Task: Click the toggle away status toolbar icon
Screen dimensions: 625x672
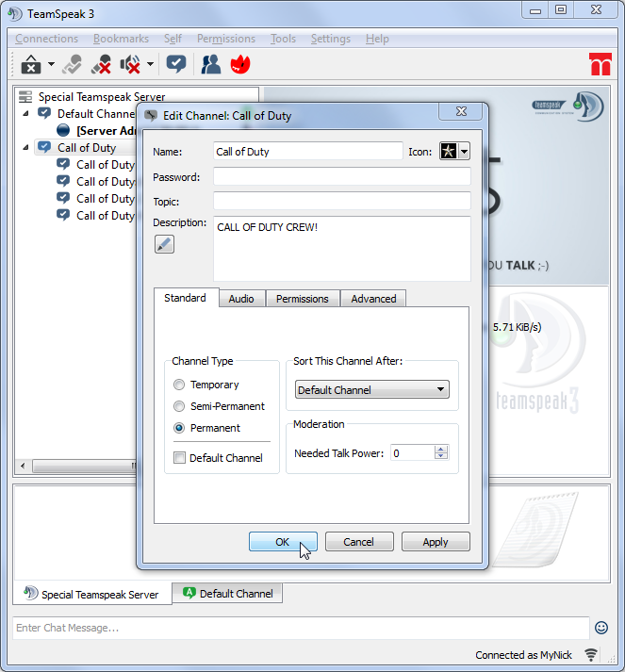Action: point(72,65)
